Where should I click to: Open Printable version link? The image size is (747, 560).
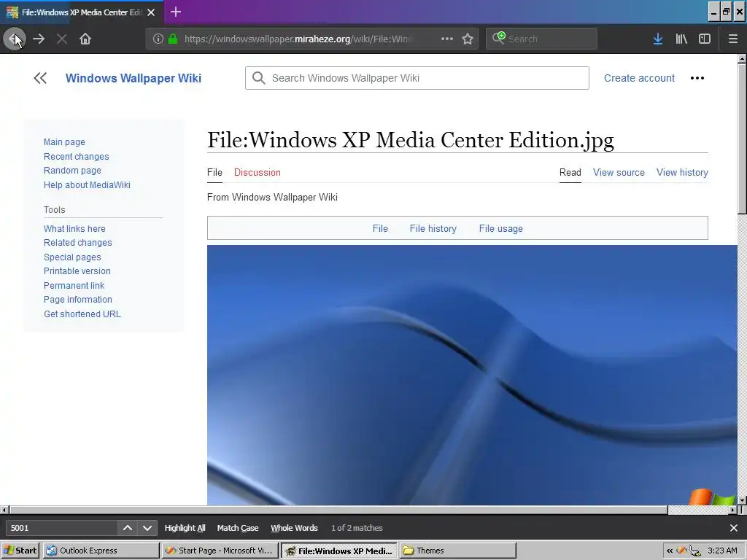77,271
